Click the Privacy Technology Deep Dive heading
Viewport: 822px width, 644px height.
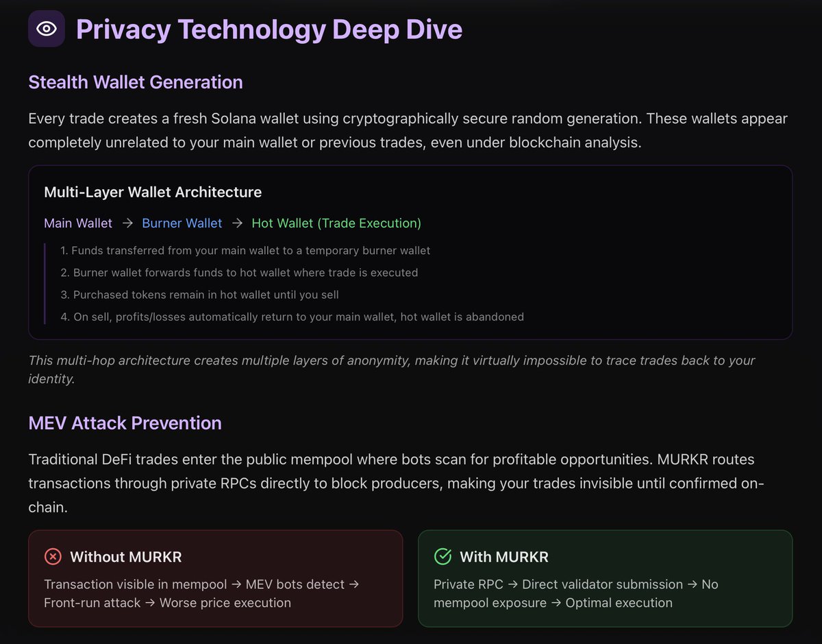[x=269, y=29]
